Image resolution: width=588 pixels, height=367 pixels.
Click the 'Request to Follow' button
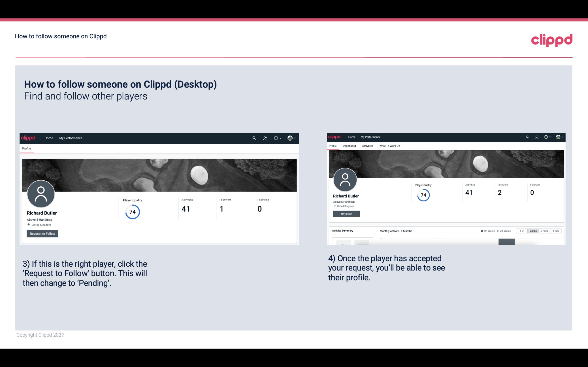(42, 233)
